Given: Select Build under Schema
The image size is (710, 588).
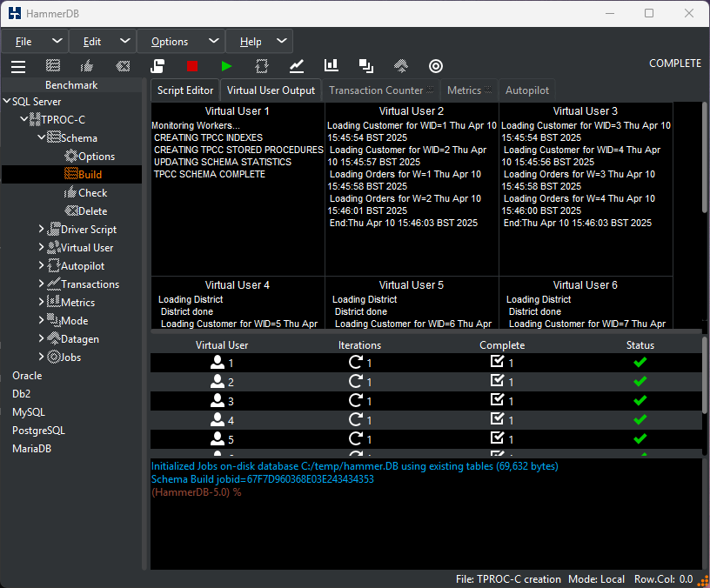Looking at the screenshot, I should (x=72, y=174).
